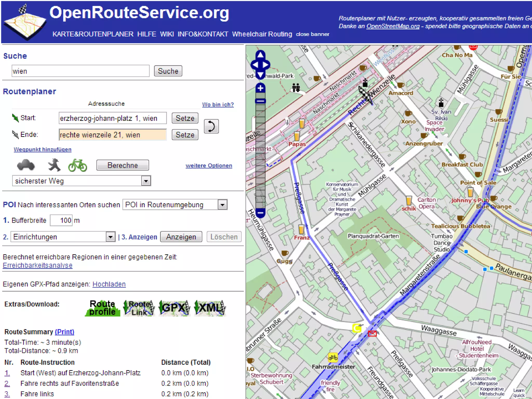Click the Gugg cafe marker
This screenshot has height=399, width=532.
pyautogui.click(x=285, y=253)
